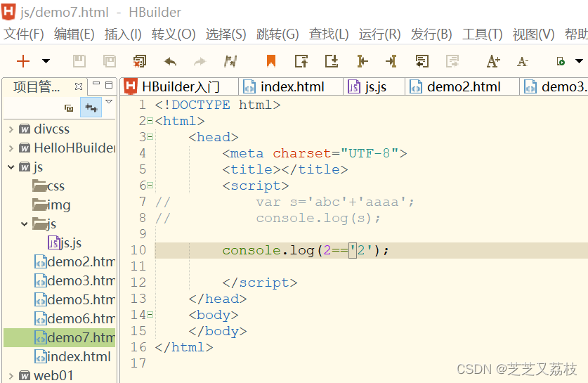Image resolution: width=588 pixels, height=383 pixels.
Task: Open the 视图(V) menu
Action: pyautogui.click(x=533, y=34)
